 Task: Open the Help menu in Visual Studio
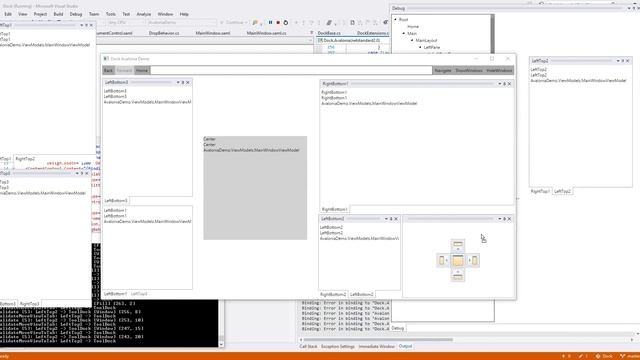click(184, 14)
